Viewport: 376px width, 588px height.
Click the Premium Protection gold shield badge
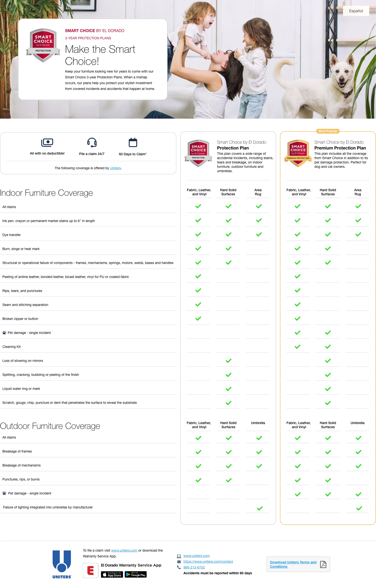pyautogui.click(x=298, y=153)
